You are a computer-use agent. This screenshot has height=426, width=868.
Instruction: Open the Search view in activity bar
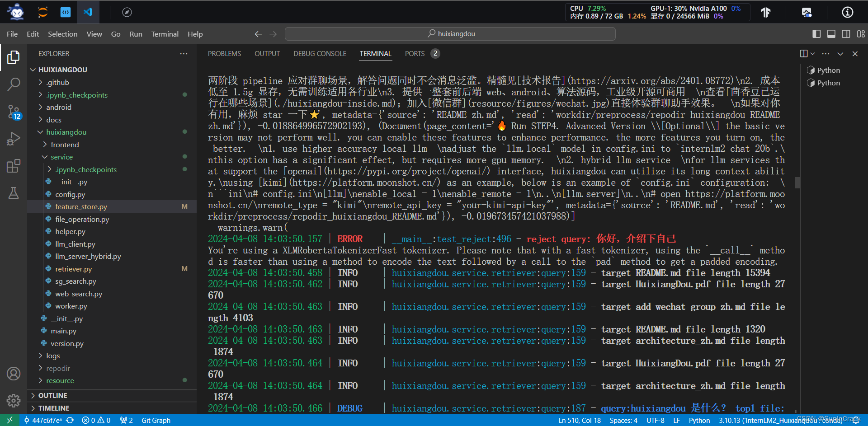(14, 84)
